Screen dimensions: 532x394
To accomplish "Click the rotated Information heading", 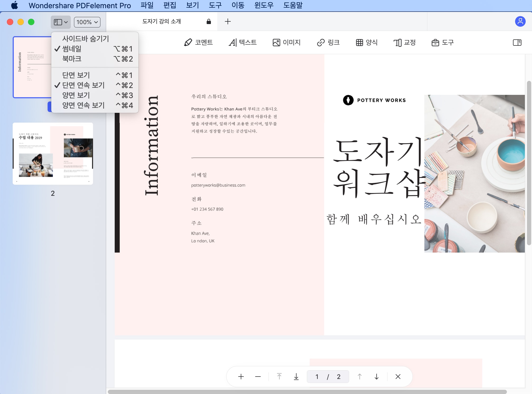I will click(151, 146).
